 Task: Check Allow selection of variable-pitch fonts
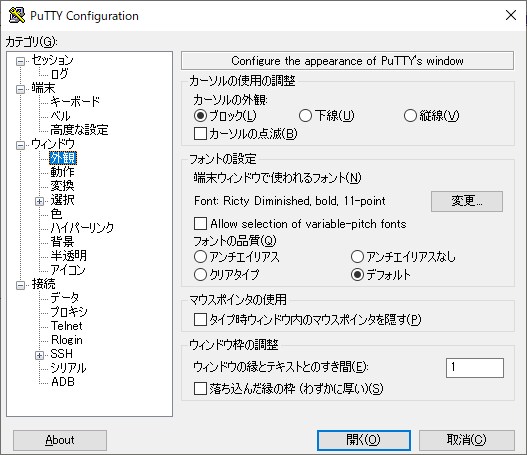point(200,223)
